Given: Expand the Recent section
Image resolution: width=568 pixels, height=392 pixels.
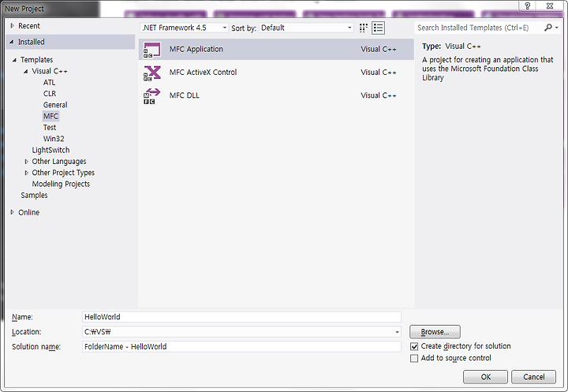Looking at the screenshot, I should 12,26.
